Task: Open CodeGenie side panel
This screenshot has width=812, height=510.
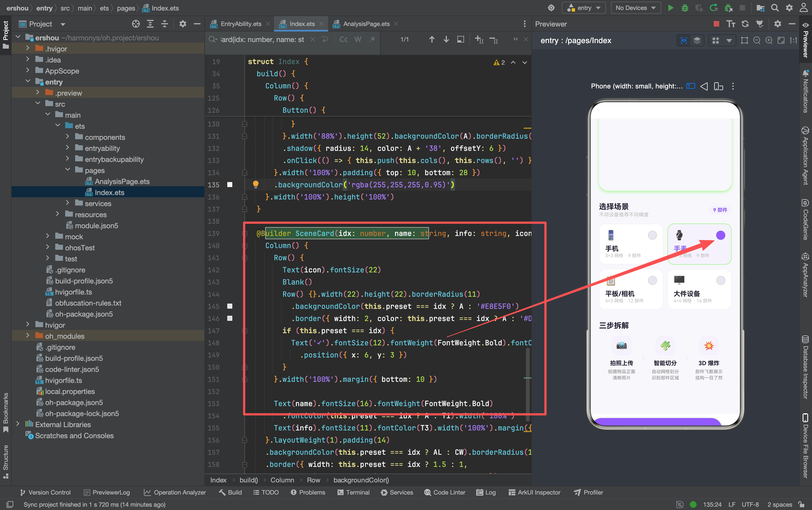Action: pyautogui.click(x=805, y=219)
